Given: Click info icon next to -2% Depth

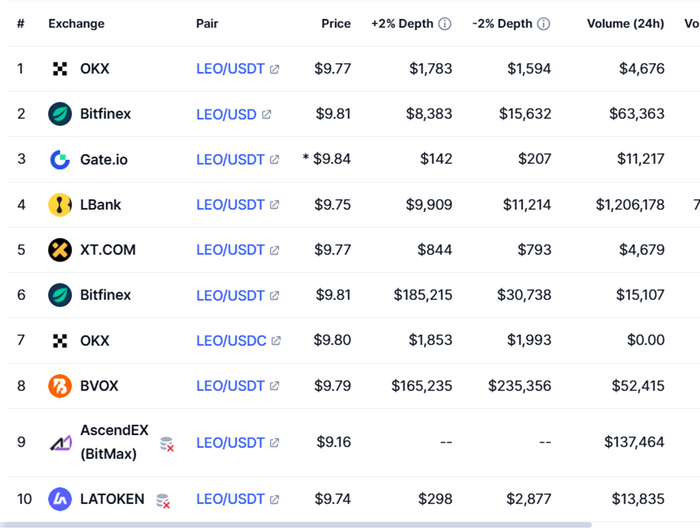Looking at the screenshot, I should [x=543, y=24].
